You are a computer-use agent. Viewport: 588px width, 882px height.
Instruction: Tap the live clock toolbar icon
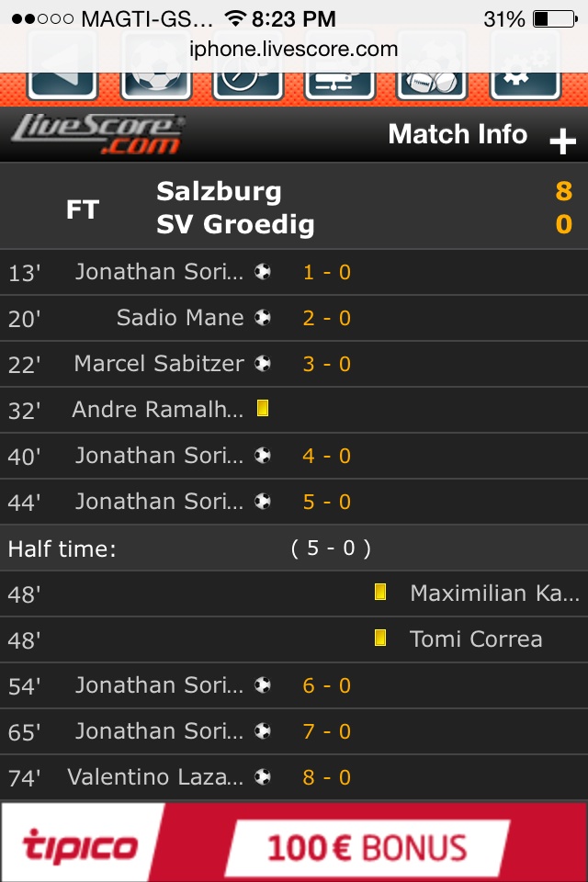point(247,81)
